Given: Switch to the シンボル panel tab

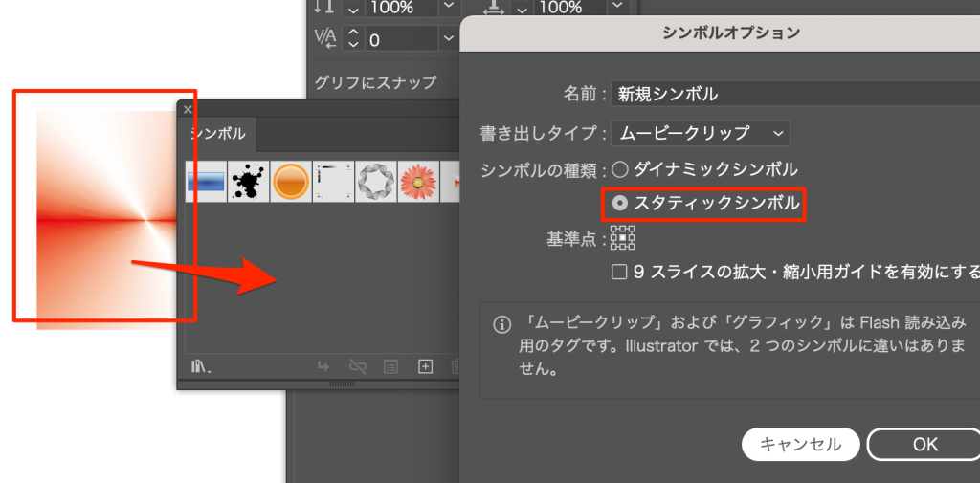Looking at the screenshot, I should pos(217,133).
